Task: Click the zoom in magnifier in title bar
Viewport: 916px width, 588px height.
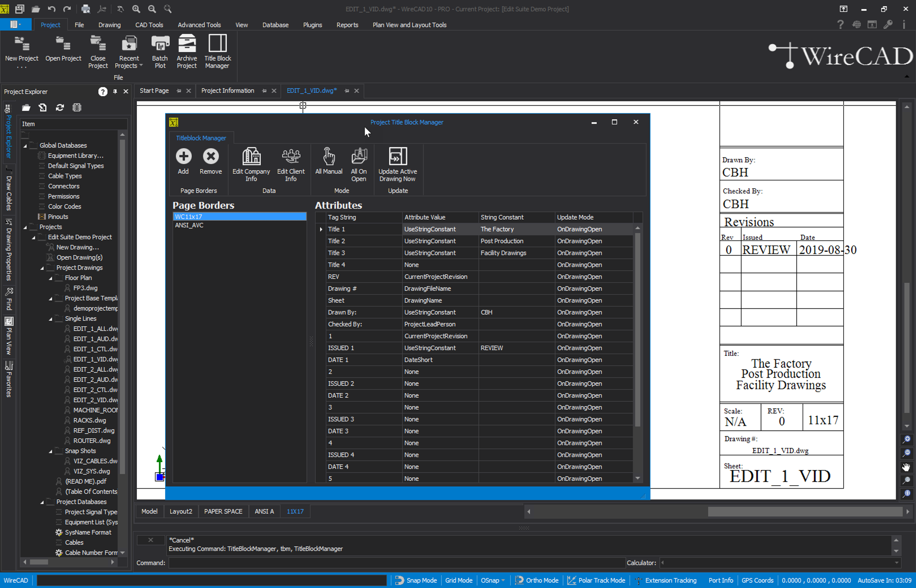Action: click(136, 9)
